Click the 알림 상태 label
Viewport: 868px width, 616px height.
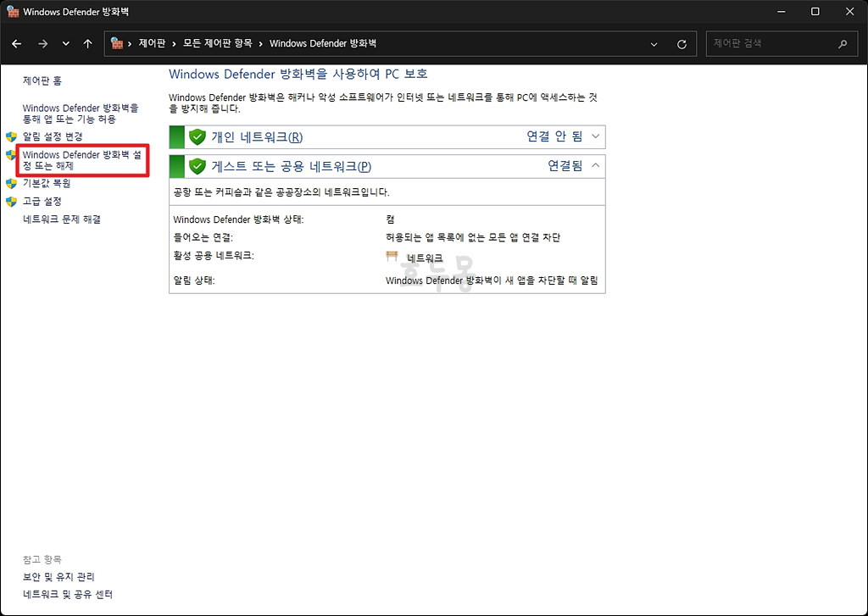[194, 280]
